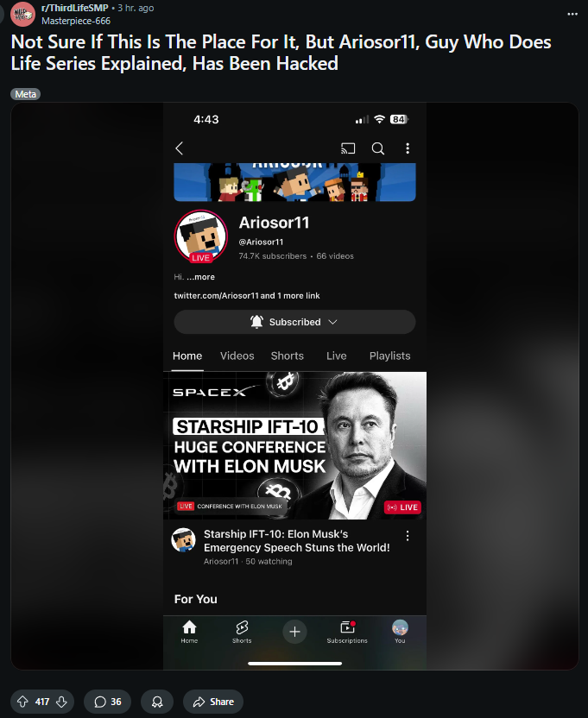588x718 pixels.
Task: Open Masterpiece-666 user profile
Action: 76,21
